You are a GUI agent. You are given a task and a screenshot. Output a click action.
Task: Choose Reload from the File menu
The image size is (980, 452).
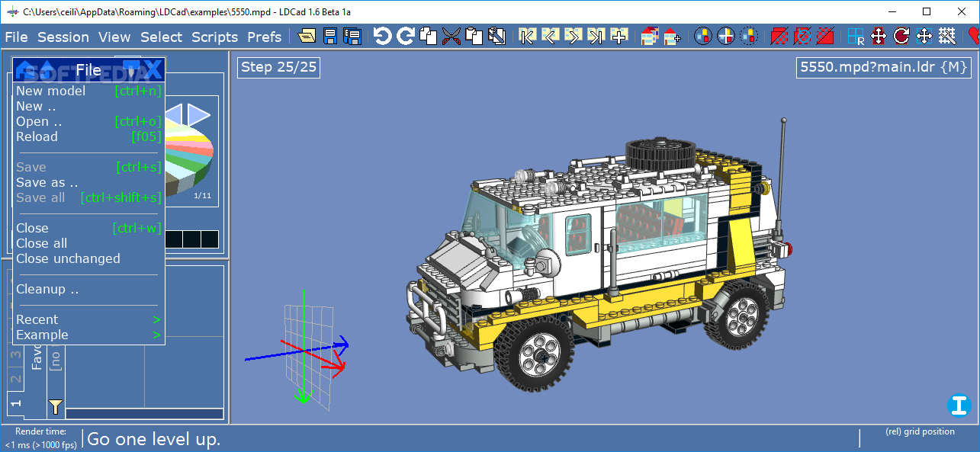pos(88,136)
